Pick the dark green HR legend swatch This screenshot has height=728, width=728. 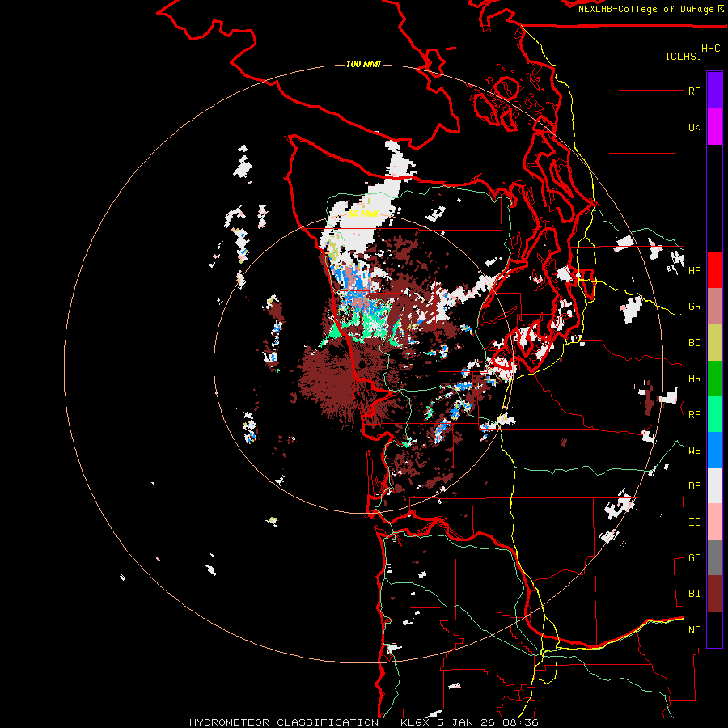714,379
